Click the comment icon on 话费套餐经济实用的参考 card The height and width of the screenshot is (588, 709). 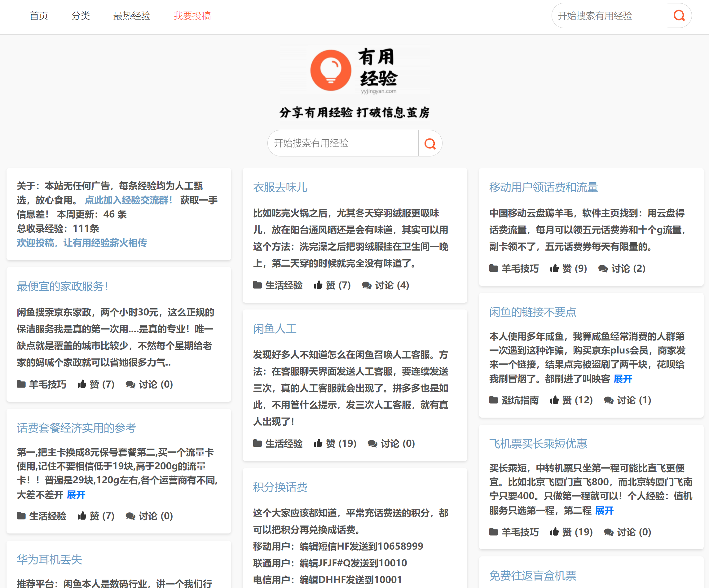(130, 516)
